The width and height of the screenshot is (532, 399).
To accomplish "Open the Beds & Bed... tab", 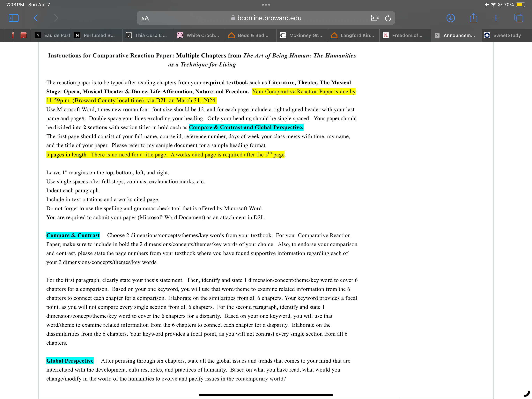I will [251, 35].
